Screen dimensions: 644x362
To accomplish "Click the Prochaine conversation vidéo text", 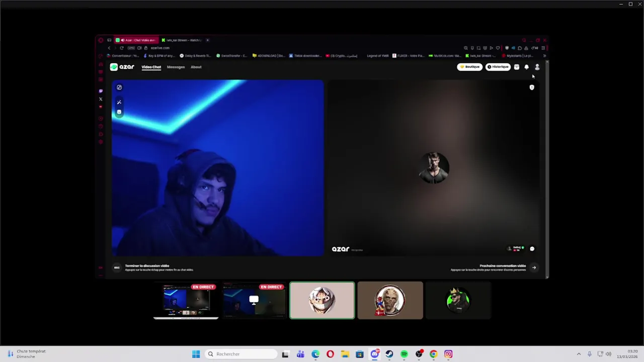I will pos(503,265).
